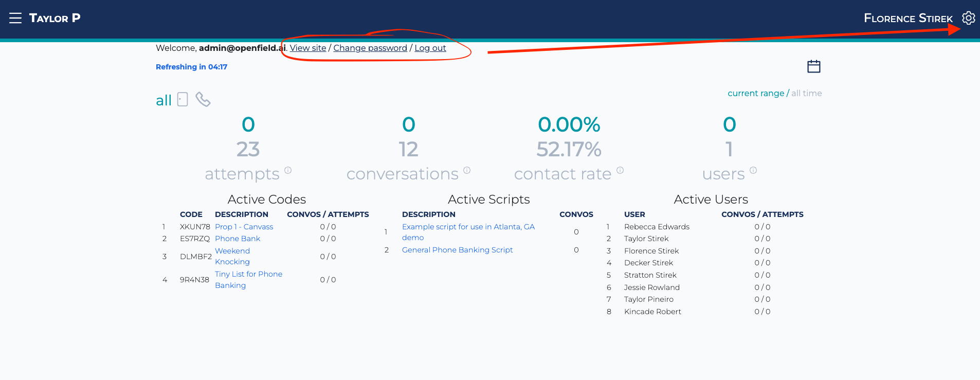The width and height of the screenshot is (980, 380).
Task: Click info icon next to contact rate
Action: [620, 170]
